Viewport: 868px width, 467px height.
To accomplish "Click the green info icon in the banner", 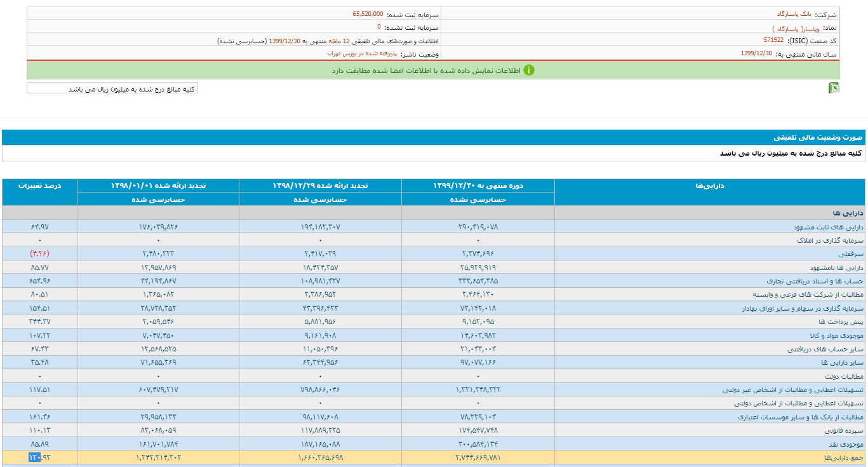I will [529, 70].
